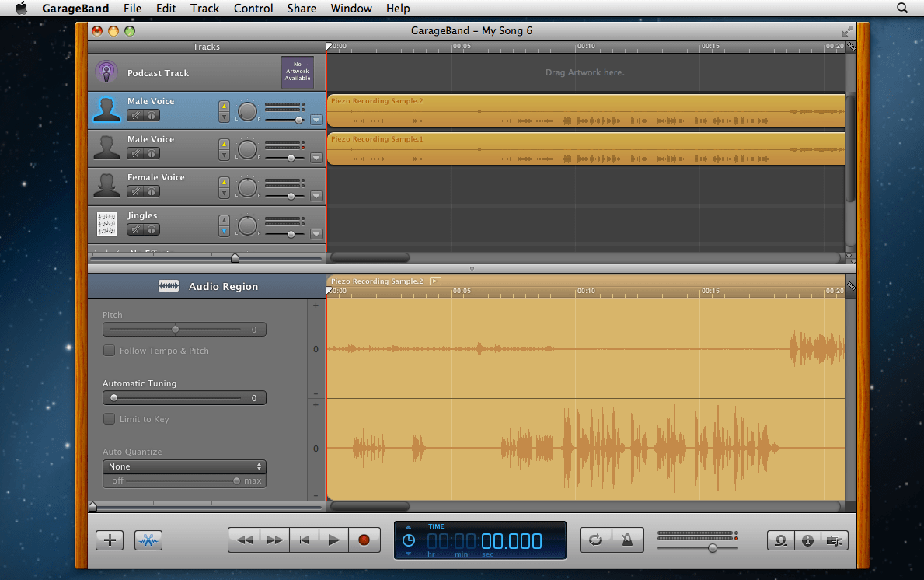Click the LCD time mode clock icon
The image size is (924, 580).
click(408, 540)
